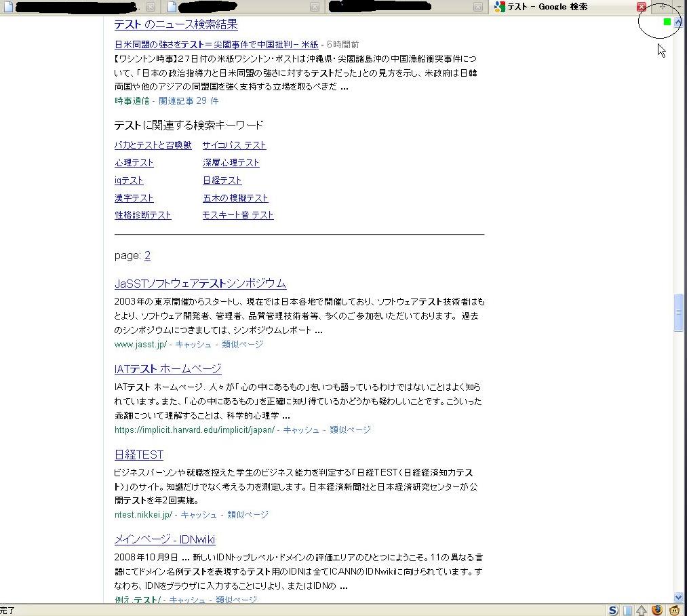Screen dimensions: 689x616
Task: Click the ntest.nikkei.jp/ URL text
Action: tap(143, 514)
